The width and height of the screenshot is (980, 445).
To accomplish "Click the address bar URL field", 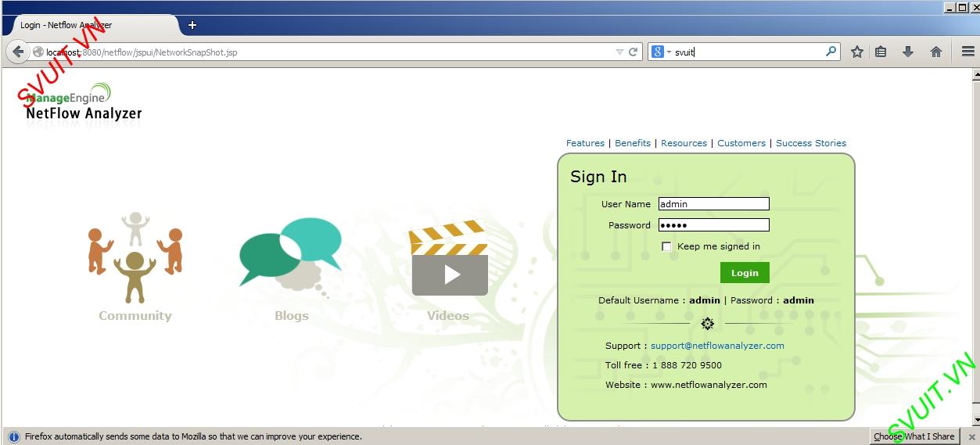I will [x=328, y=52].
